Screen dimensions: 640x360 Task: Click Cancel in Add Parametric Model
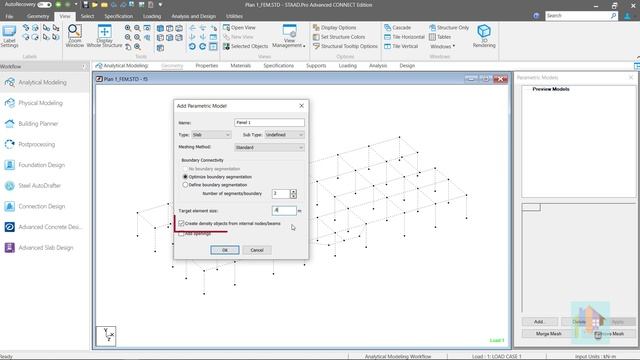(257, 250)
